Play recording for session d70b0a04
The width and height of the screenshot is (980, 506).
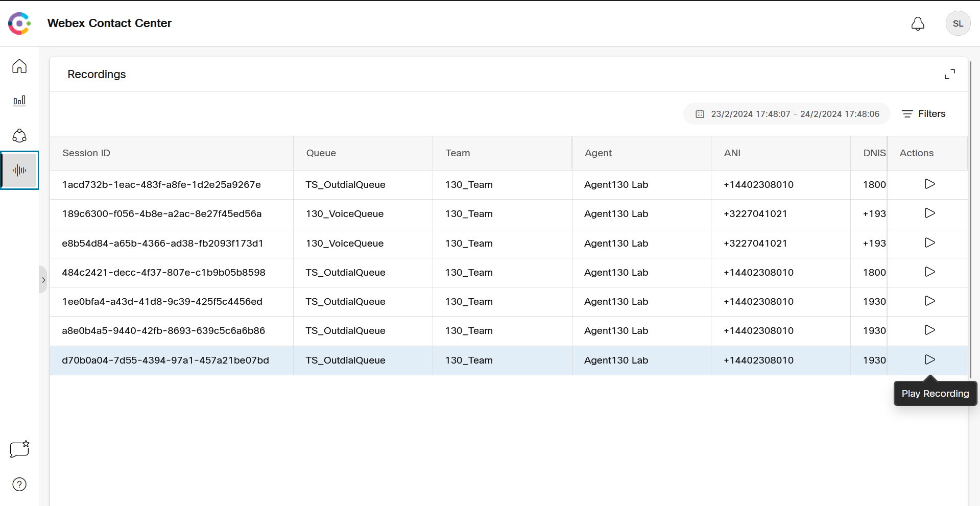(x=929, y=359)
